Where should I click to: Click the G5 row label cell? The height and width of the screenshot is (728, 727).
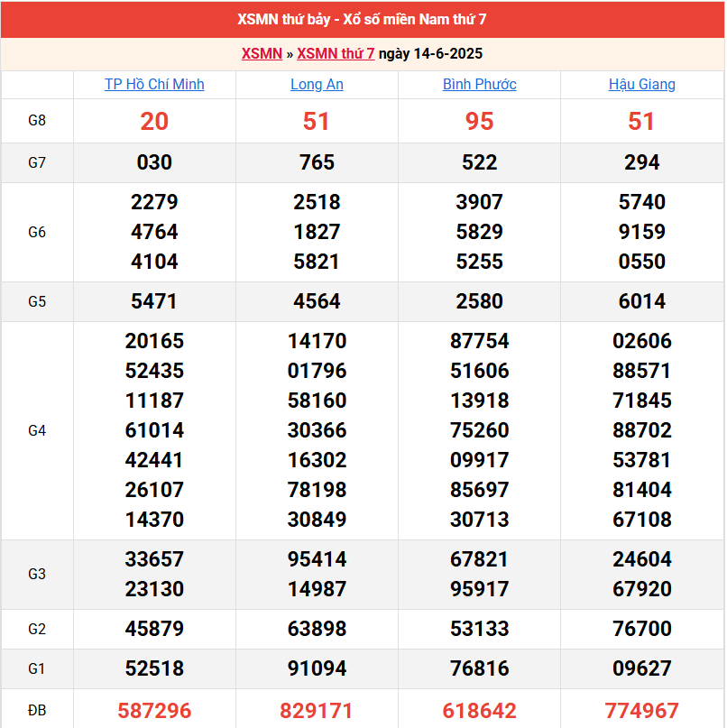37,301
